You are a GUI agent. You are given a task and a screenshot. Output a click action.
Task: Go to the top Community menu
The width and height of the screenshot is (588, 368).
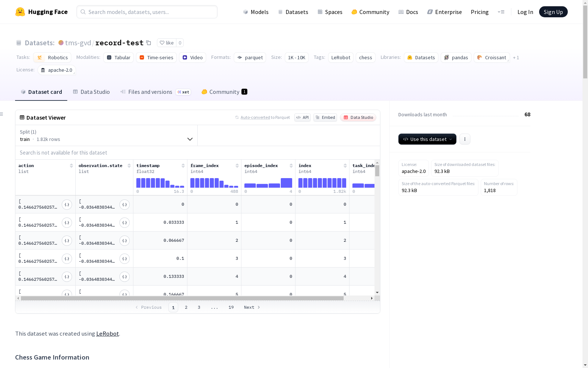click(370, 12)
